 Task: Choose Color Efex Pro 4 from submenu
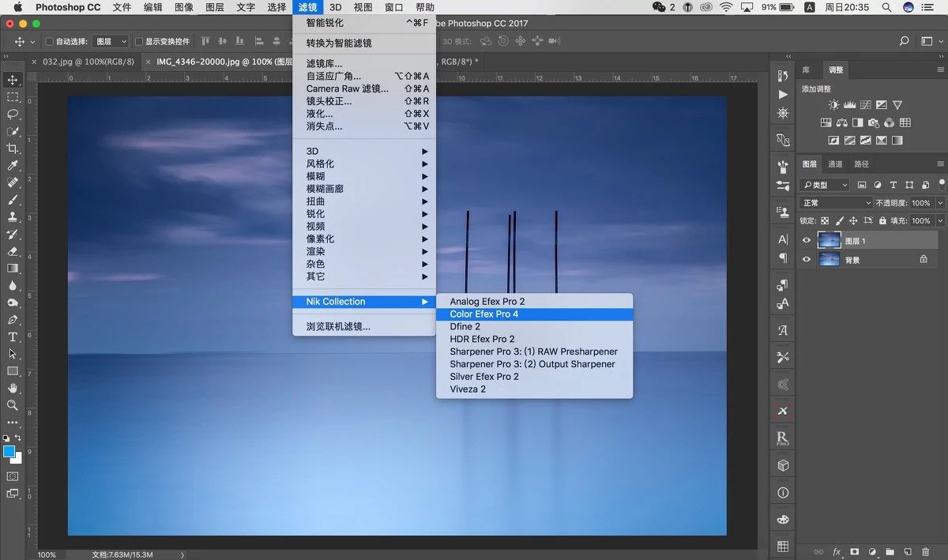pyautogui.click(x=484, y=314)
